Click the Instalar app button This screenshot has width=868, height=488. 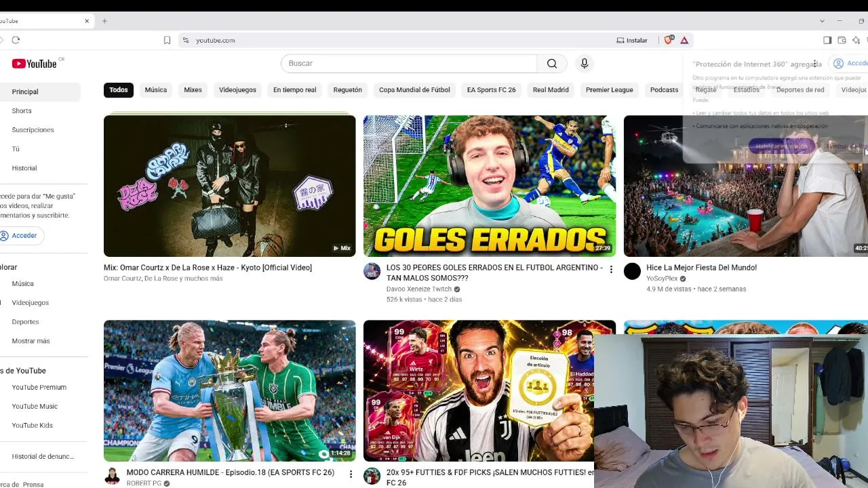point(632,40)
